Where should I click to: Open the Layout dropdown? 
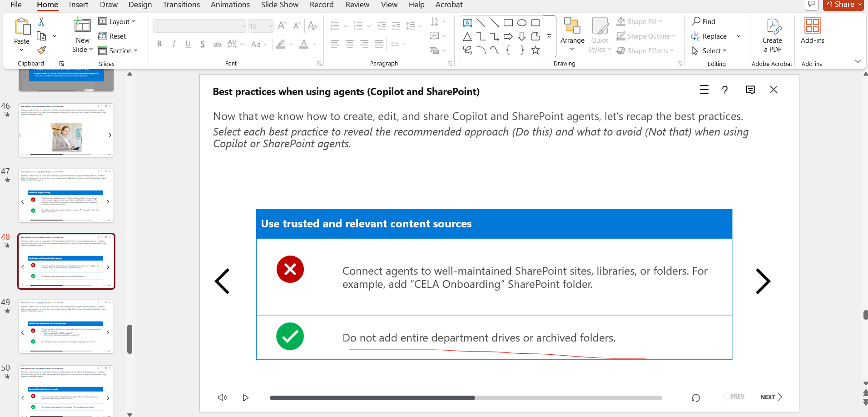click(117, 21)
